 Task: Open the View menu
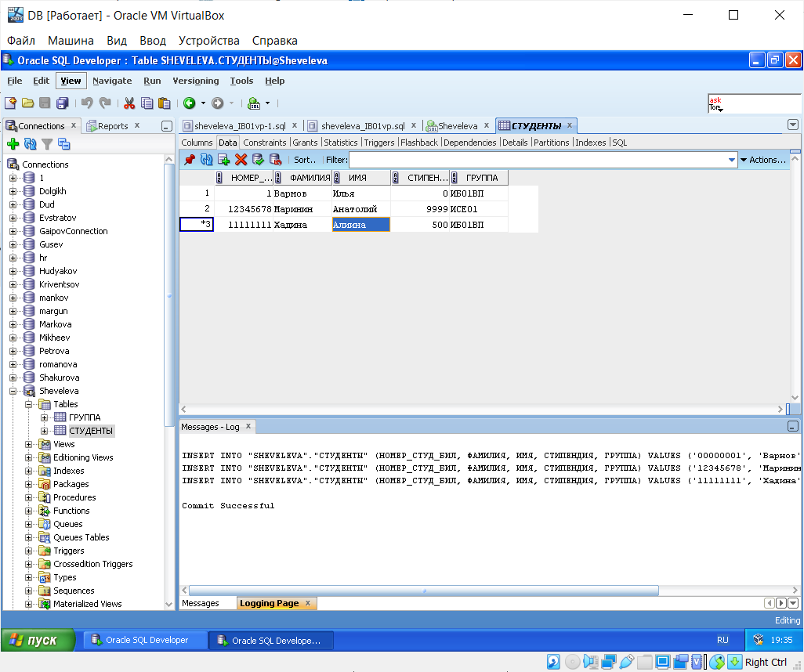[71, 81]
